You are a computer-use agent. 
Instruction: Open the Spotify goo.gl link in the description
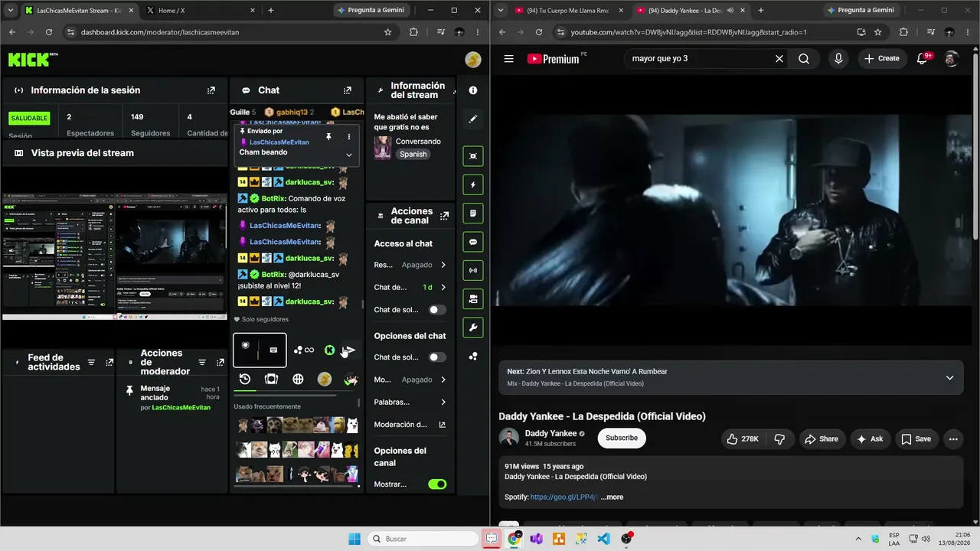point(564,497)
